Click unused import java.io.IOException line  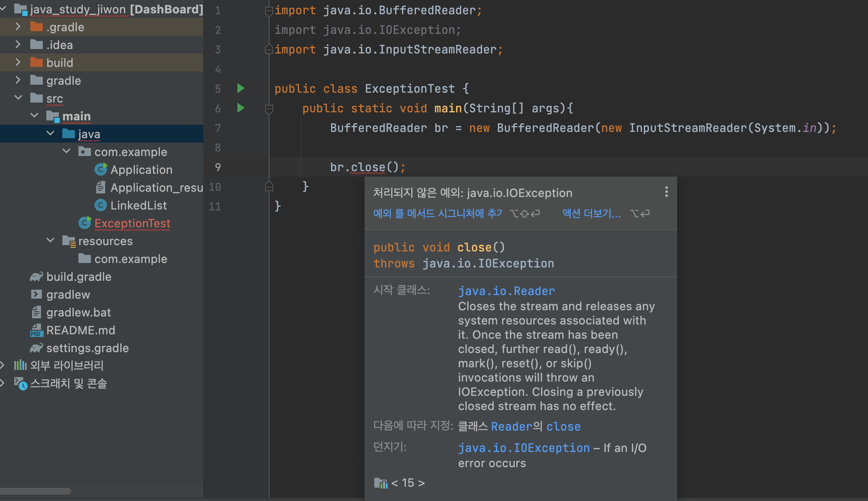(368, 30)
